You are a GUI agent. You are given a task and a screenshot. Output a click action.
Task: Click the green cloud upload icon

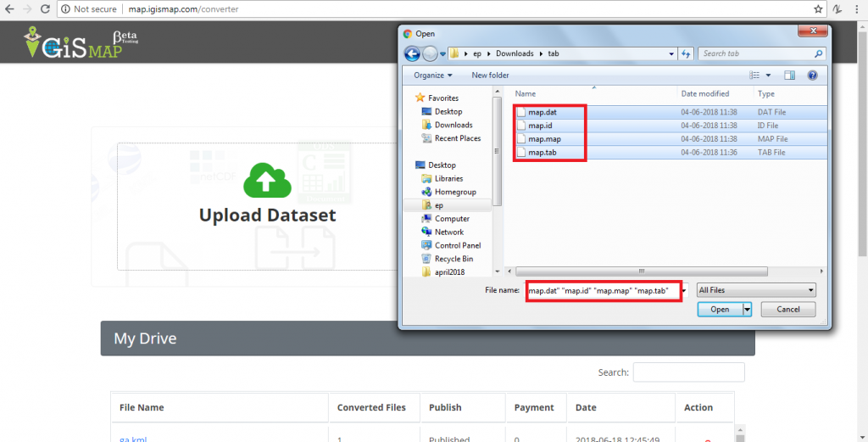pyautogui.click(x=267, y=179)
